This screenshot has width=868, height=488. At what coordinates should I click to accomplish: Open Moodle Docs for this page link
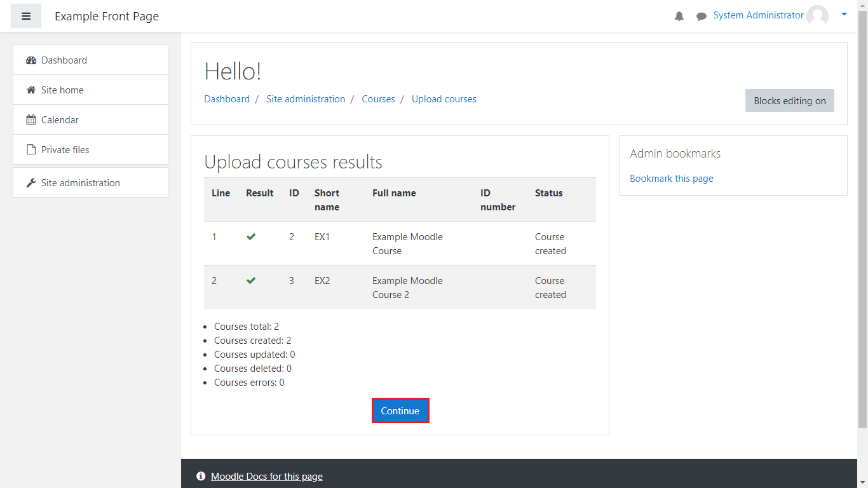click(266, 477)
